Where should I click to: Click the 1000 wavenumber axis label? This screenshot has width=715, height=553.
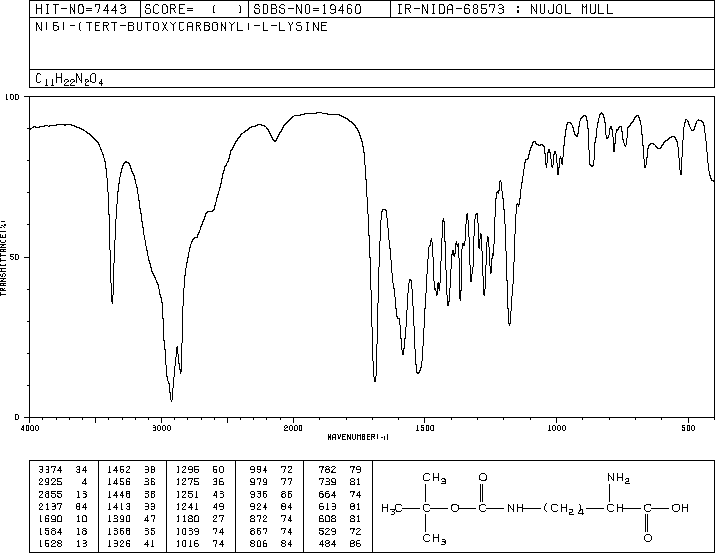[556, 428]
